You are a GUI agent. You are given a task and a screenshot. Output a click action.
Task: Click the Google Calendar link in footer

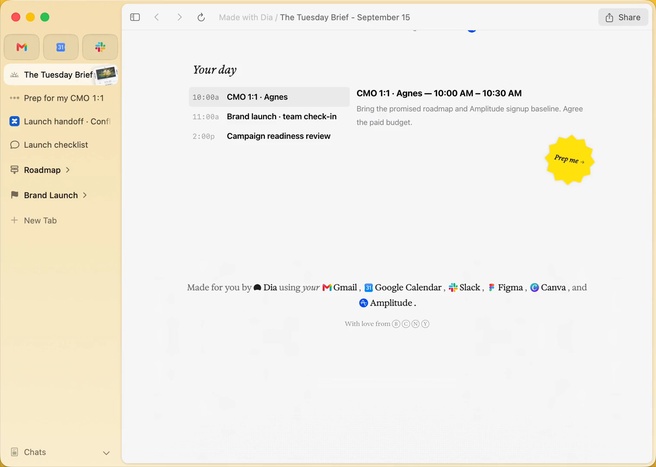(x=403, y=287)
